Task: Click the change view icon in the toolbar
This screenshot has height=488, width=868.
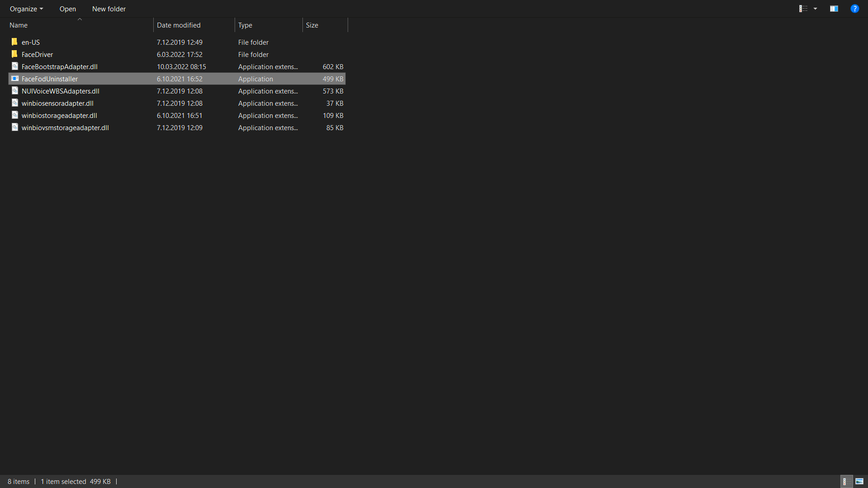Action: 803,9
